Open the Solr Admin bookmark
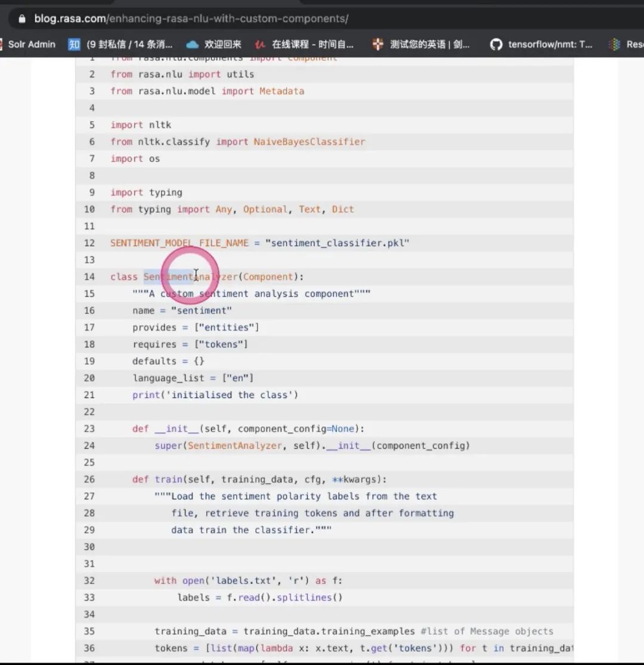The height and width of the screenshot is (665, 644). pyautogui.click(x=32, y=44)
